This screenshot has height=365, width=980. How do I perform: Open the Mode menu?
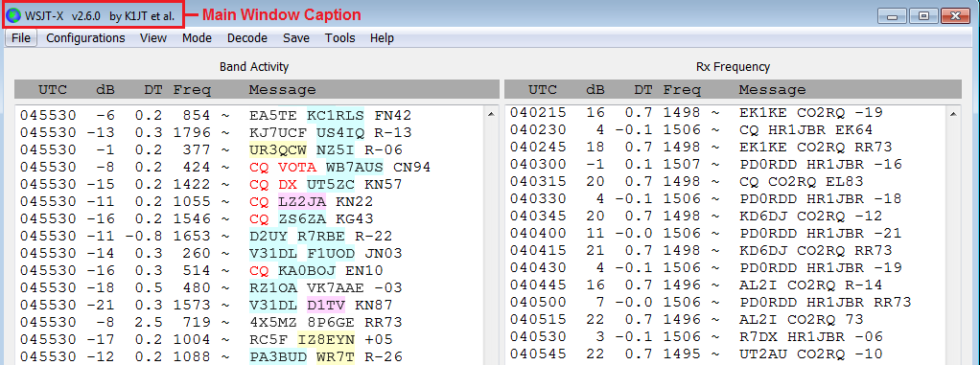(197, 38)
